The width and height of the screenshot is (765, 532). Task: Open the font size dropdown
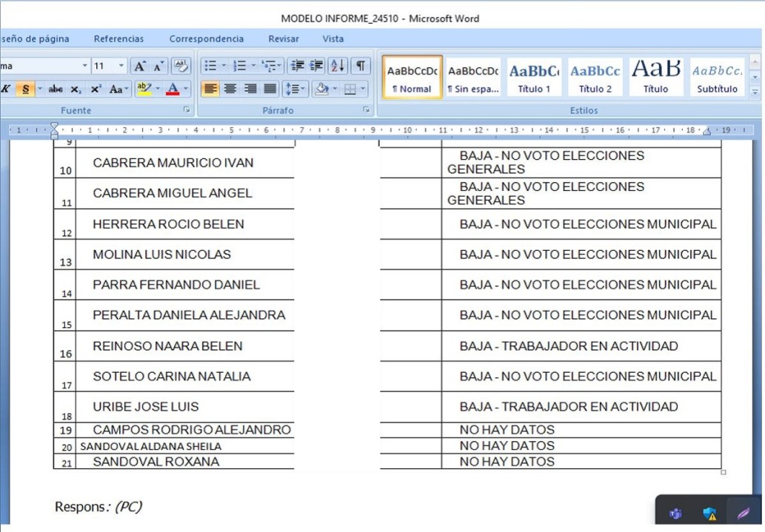[121, 66]
